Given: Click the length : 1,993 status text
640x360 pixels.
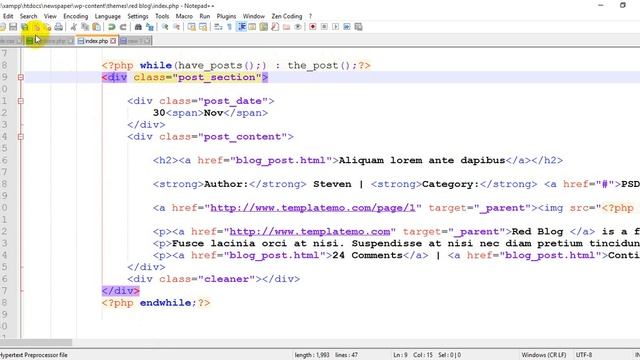Looking at the screenshot, I should (312, 355).
